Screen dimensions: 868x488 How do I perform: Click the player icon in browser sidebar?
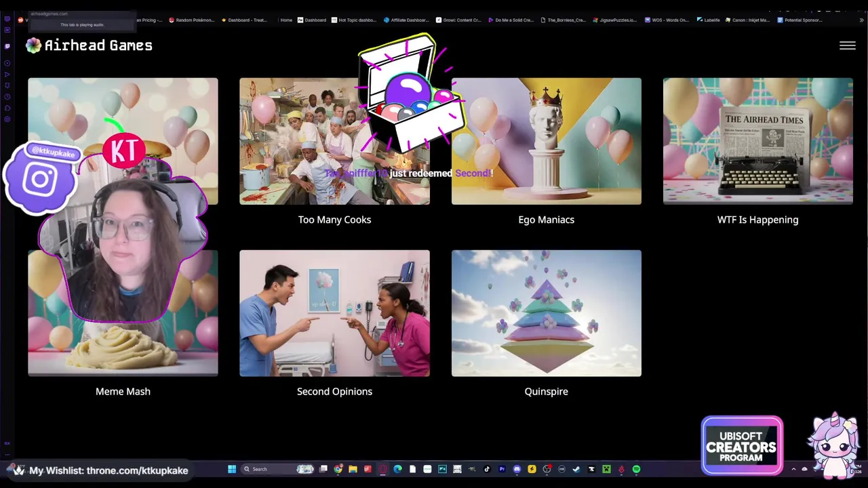(7, 63)
